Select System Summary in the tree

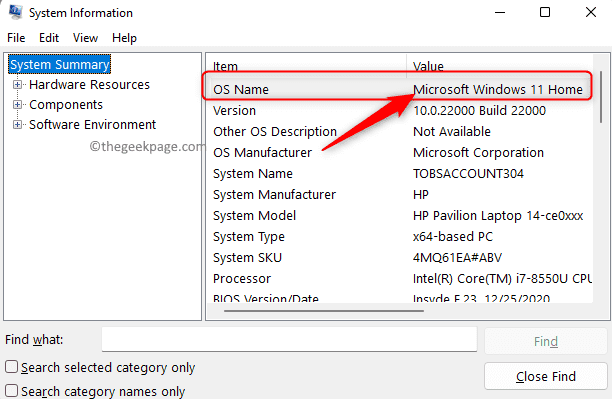tap(59, 64)
